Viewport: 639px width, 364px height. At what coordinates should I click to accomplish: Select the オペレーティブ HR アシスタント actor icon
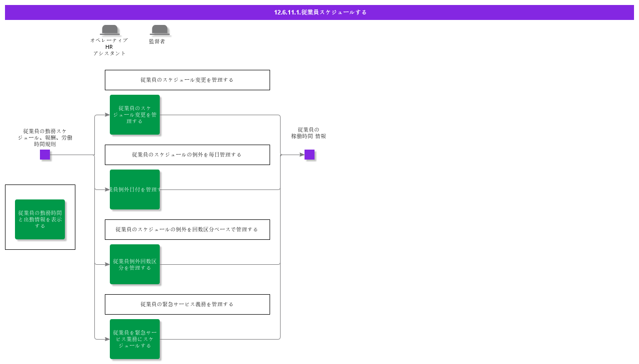click(x=109, y=30)
